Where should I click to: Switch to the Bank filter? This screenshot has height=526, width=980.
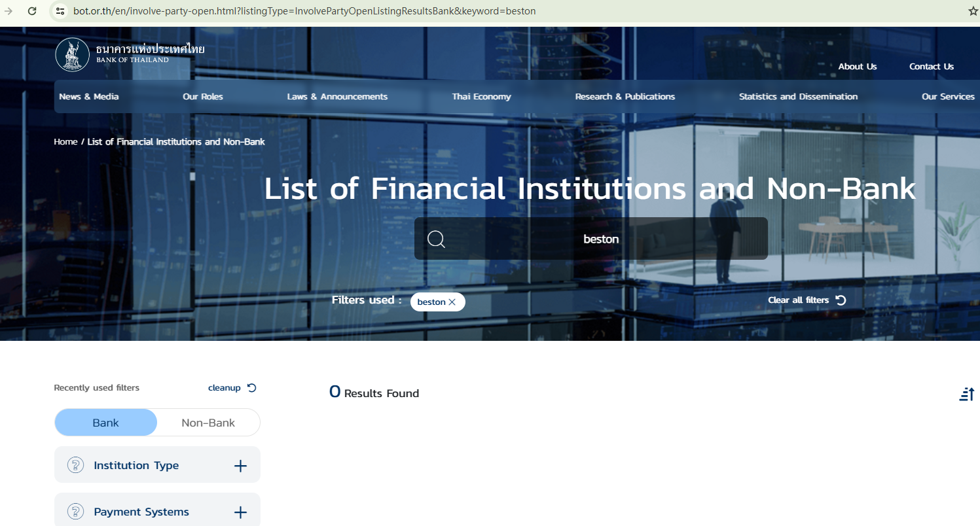click(x=106, y=423)
